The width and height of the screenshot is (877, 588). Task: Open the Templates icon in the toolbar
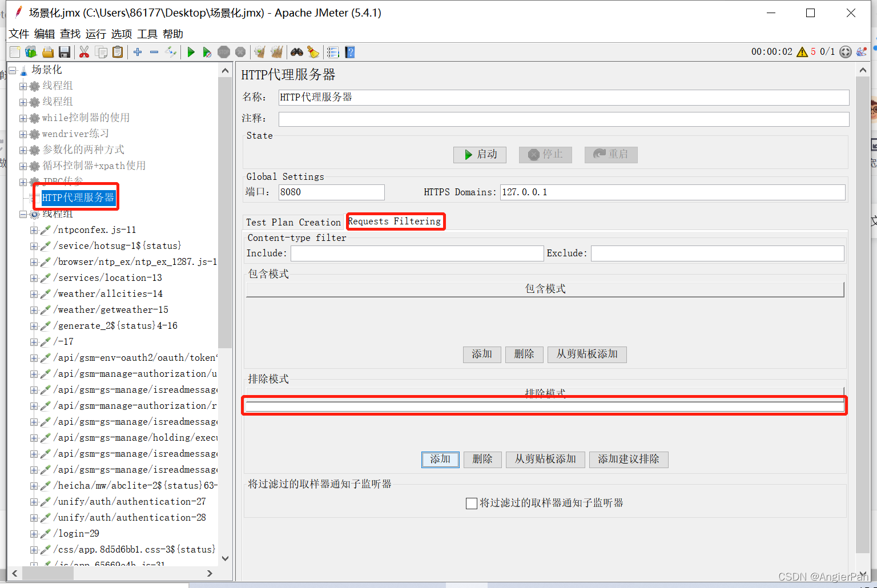point(31,52)
